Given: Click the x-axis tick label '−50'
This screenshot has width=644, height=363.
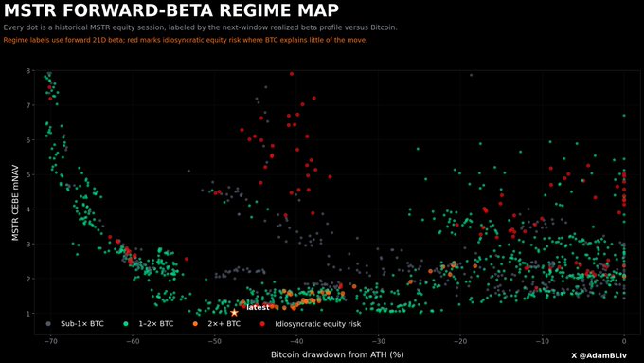Looking at the screenshot, I should pos(214,341).
